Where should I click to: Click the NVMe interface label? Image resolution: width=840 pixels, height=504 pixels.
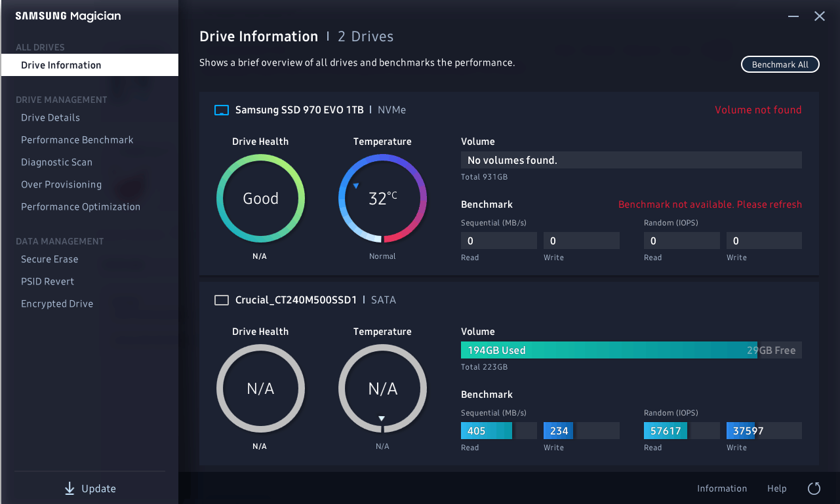(x=392, y=110)
